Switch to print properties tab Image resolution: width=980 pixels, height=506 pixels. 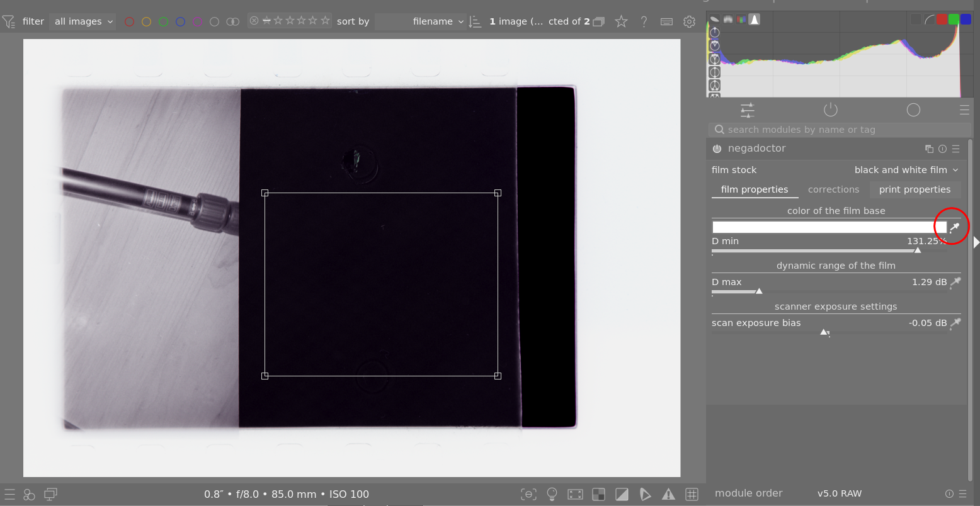coord(914,189)
